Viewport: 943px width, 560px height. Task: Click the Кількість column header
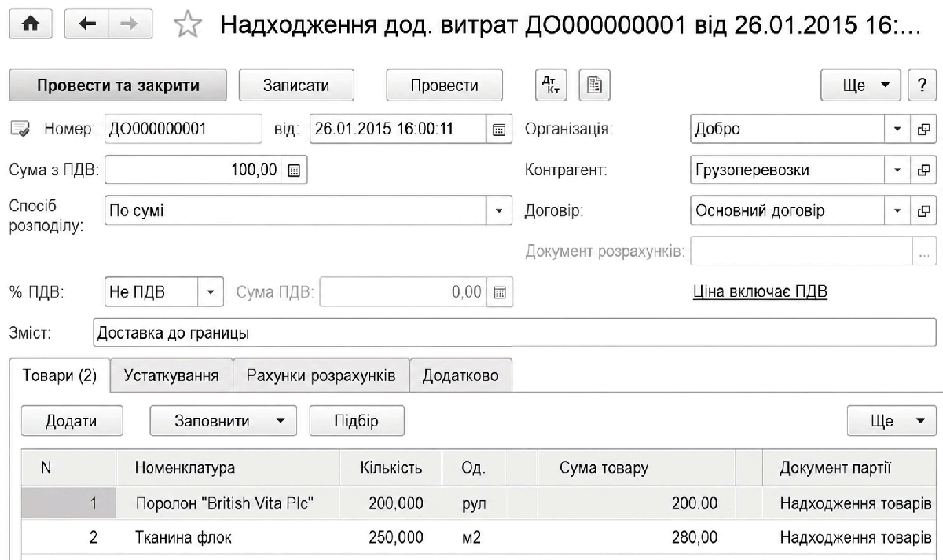point(391,469)
